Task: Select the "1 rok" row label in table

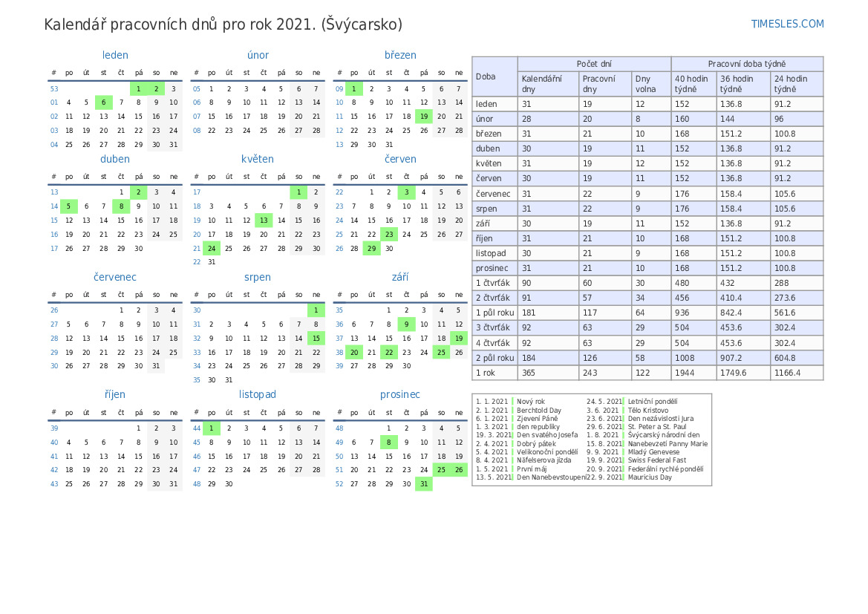Action: [486, 373]
